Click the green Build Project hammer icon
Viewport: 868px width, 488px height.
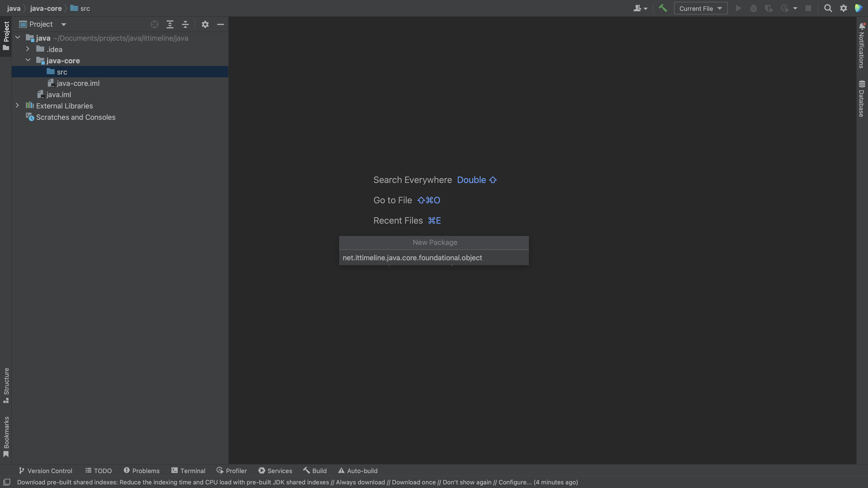663,8
